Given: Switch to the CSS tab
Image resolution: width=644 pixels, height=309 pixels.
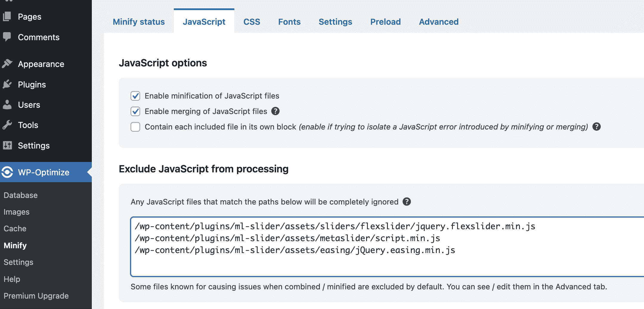Looking at the screenshot, I should click(252, 22).
